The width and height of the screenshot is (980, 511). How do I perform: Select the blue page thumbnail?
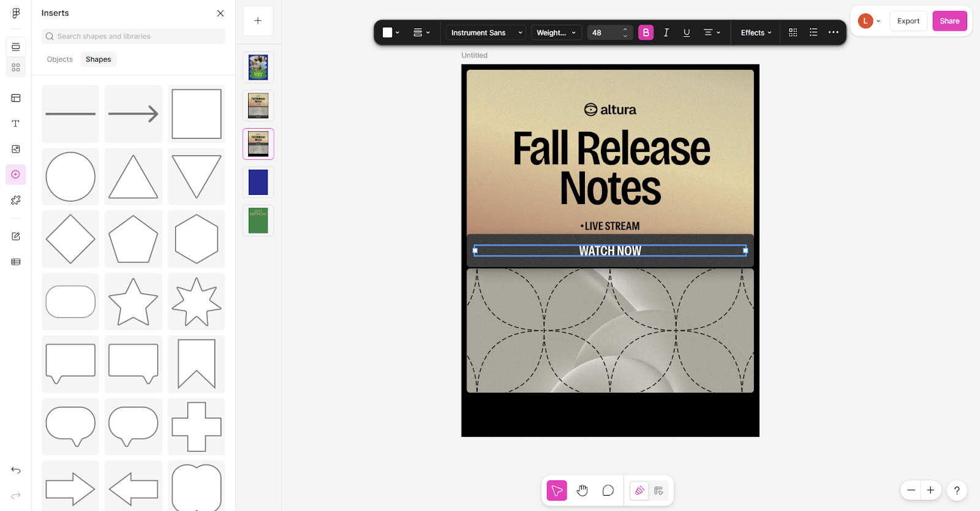pyautogui.click(x=258, y=183)
